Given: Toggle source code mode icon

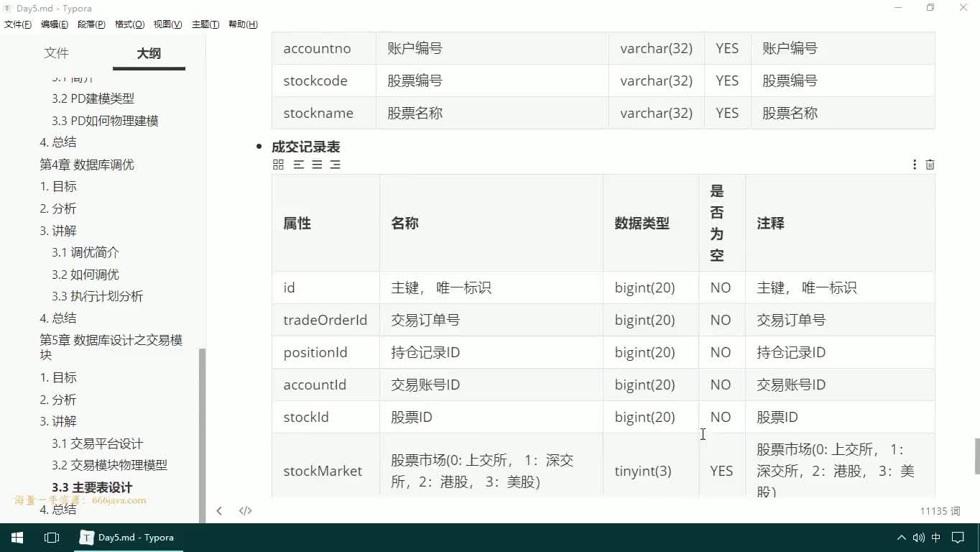Looking at the screenshot, I should 245,511.
